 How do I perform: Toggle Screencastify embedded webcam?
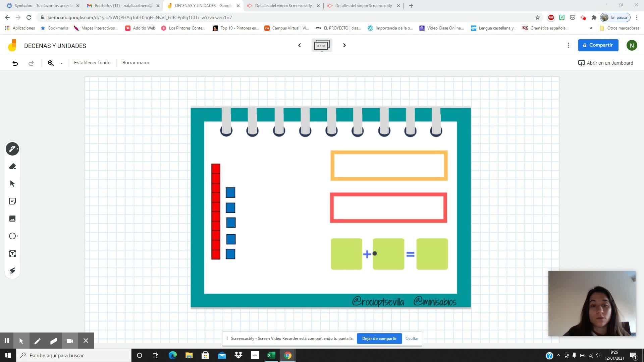tap(70, 341)
